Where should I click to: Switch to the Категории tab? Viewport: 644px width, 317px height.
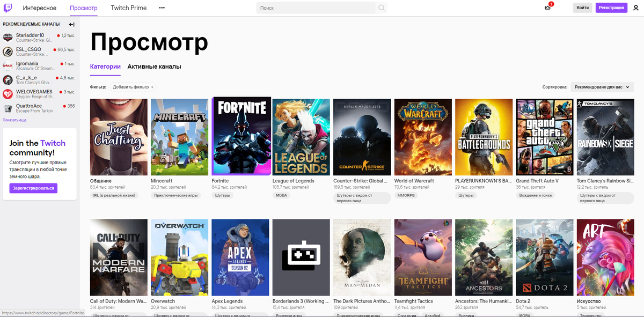pyautogui.click(x=105, y=67)
